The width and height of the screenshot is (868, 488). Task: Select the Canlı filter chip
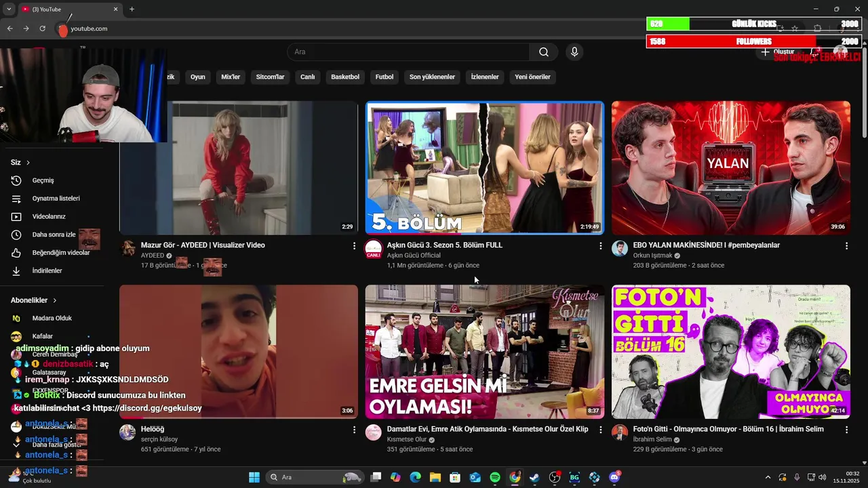pos(307,77)
